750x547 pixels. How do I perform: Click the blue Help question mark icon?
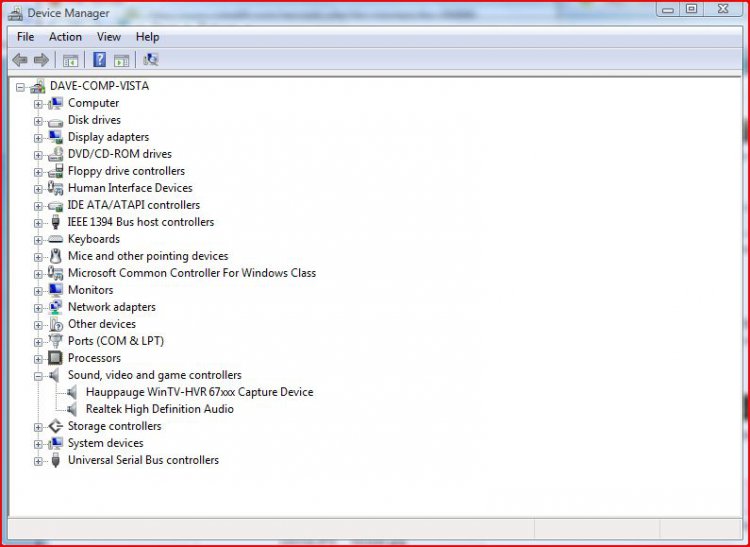click(x=100, y=60)
